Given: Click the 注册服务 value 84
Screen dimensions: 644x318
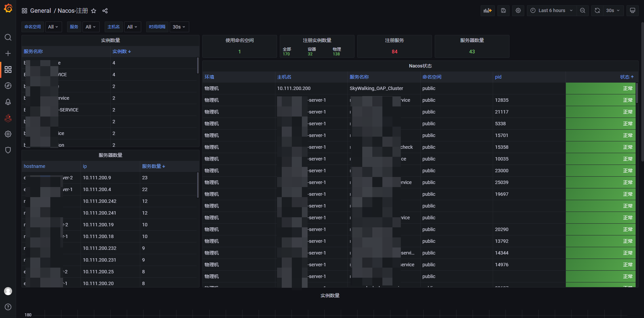Looking at the screenshot, I should pyautogui.click(x=394, y=52).
